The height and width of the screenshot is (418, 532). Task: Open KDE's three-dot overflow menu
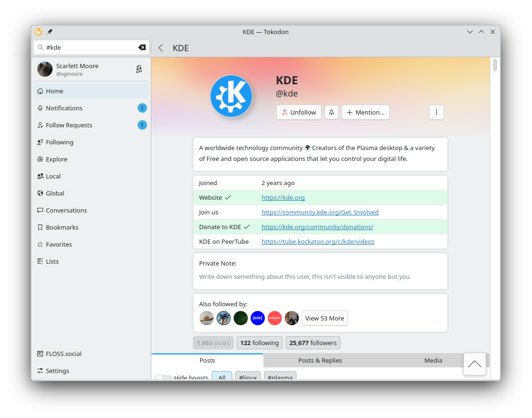point(436,112)
